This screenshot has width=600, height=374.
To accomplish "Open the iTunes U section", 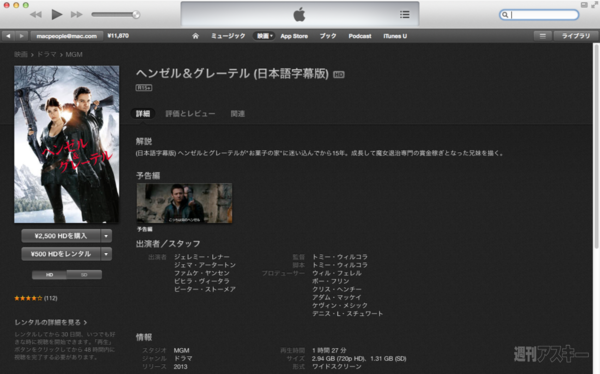I will point(395,36).
